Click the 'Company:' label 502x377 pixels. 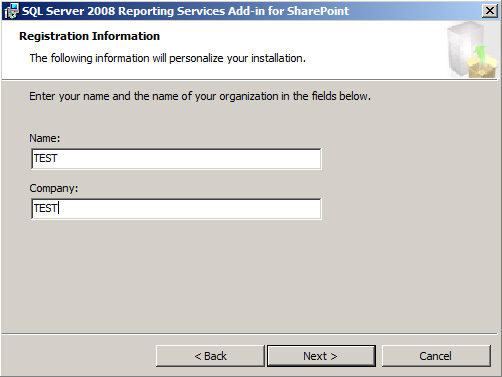[54, 188]
